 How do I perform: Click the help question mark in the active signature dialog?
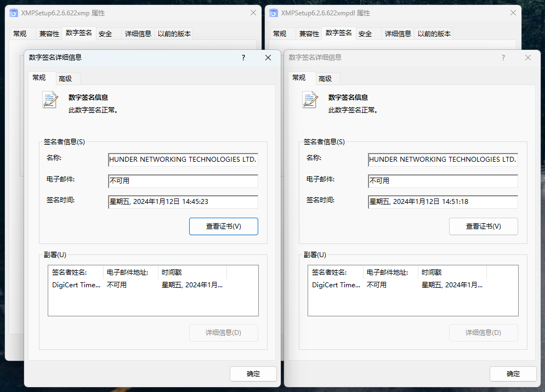point(243,58)
